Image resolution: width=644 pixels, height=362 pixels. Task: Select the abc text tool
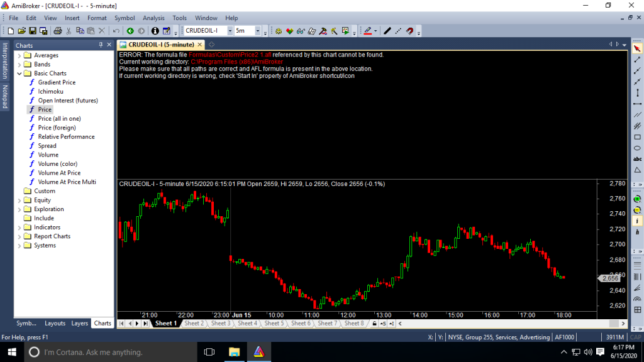pos(637,159)
